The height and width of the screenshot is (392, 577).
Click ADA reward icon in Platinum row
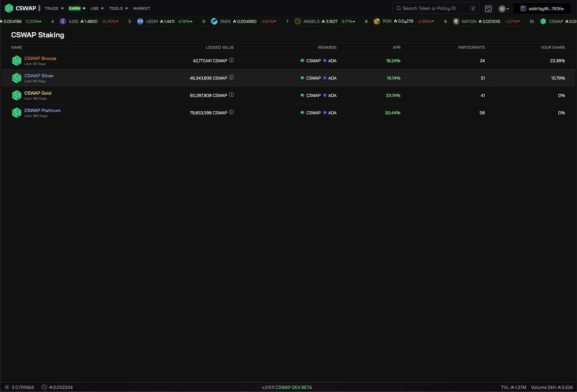click(325, 113)
